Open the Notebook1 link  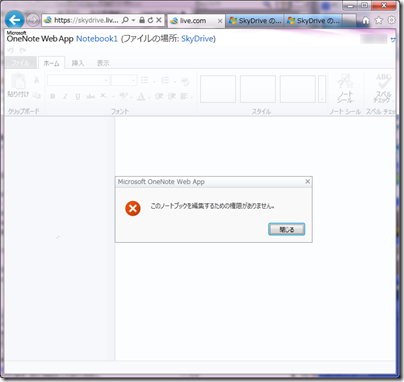97,39
